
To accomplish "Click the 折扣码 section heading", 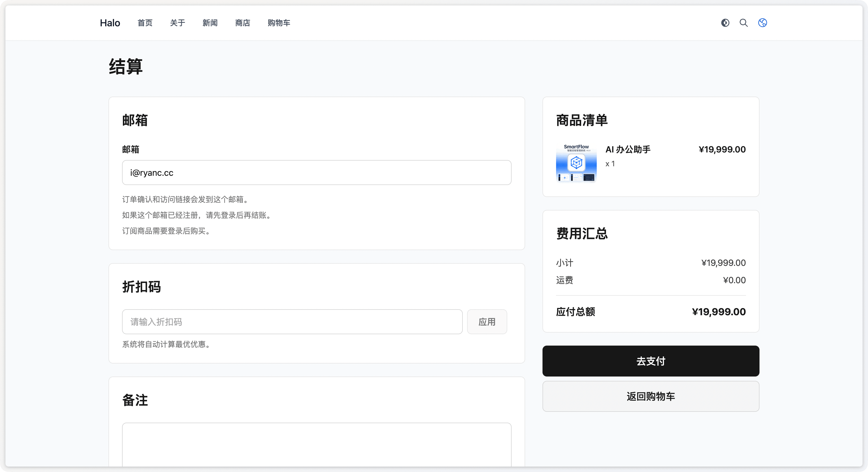I will [142, 287].
